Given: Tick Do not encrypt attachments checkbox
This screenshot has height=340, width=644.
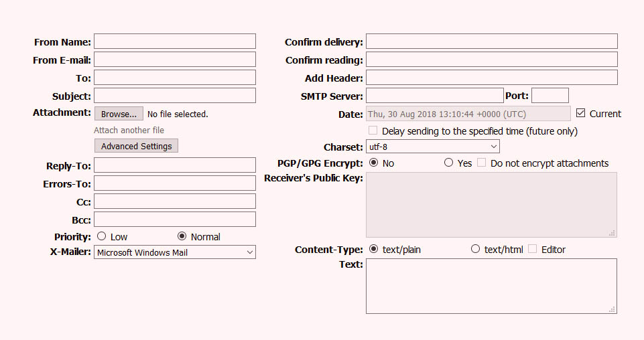Looking at the screenshot, I should (x=481, y=163).
